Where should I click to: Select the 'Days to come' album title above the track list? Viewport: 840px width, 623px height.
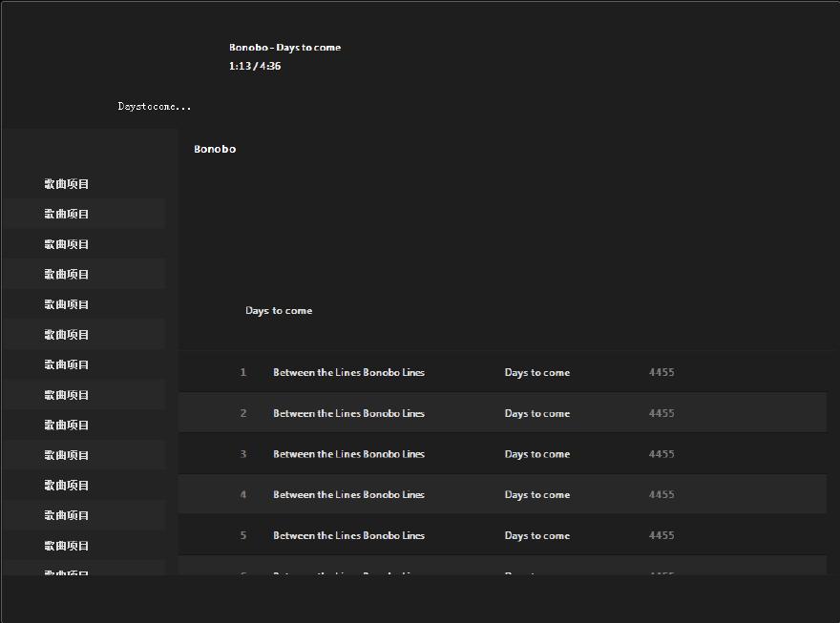279,311
